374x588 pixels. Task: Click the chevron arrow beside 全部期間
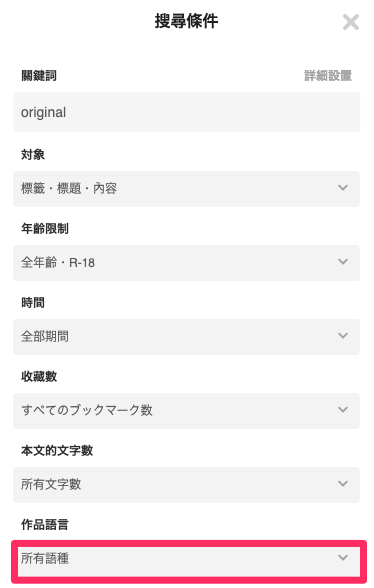pyautogui.click(x=343, y=335)
